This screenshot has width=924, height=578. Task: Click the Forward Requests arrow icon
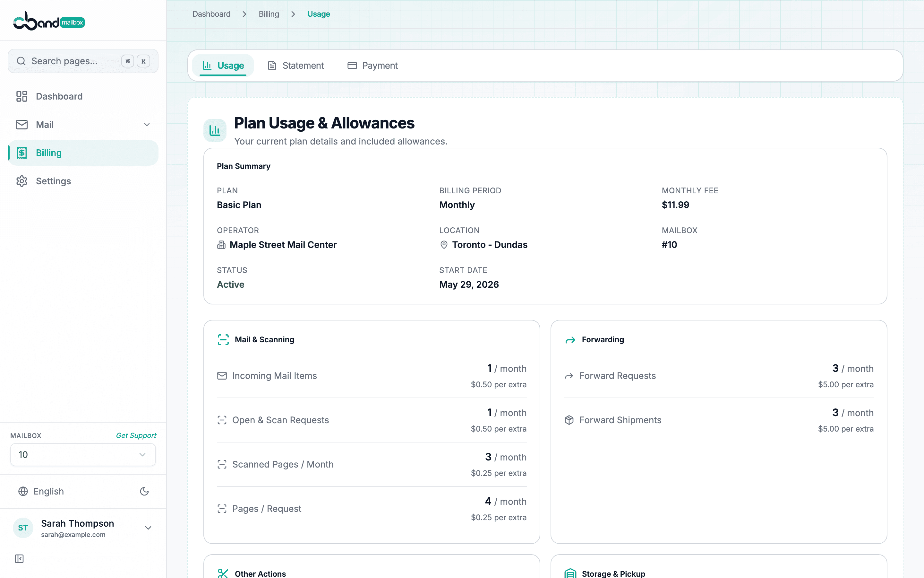tap(569, 376)
